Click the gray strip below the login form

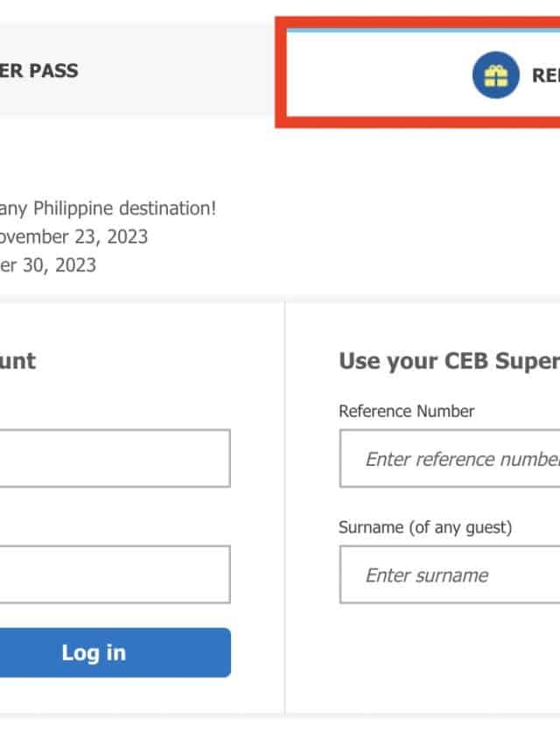[140, 716]
